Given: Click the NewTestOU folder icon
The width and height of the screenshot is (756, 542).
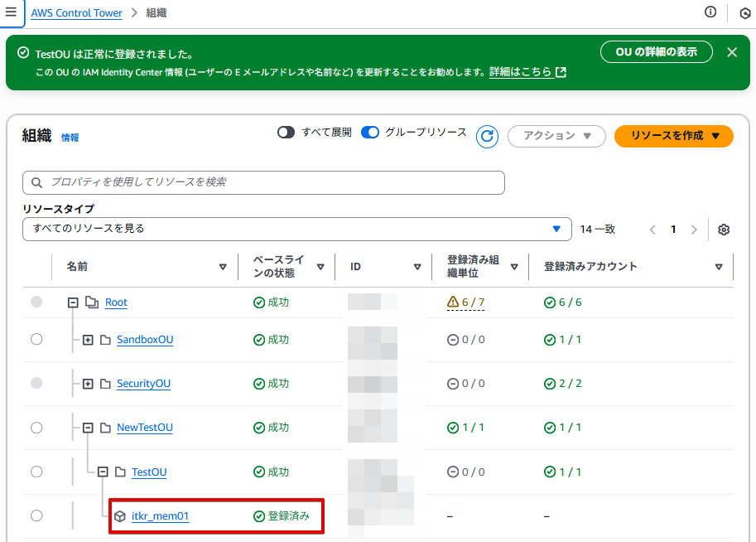Looking at the screenshot, I should point(105,428).
